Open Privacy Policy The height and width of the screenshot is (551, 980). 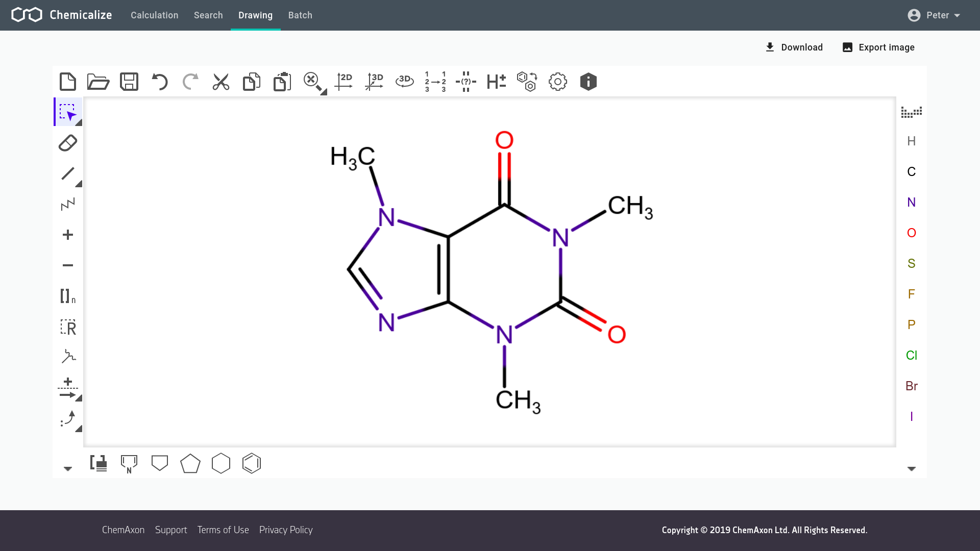tap(286, 530)
